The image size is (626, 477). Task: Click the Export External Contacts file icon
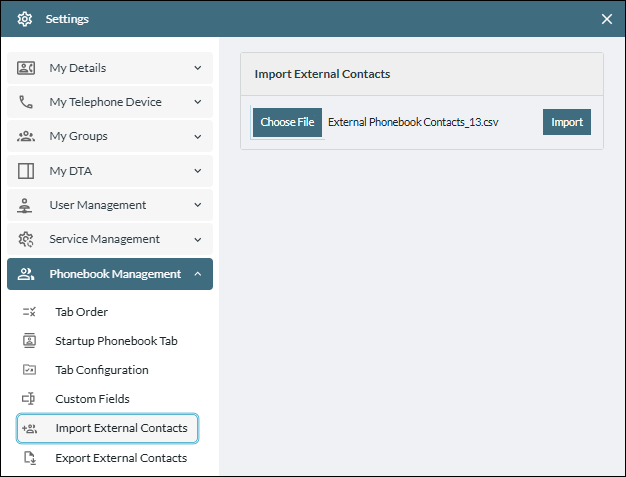[x=29, y=458]
